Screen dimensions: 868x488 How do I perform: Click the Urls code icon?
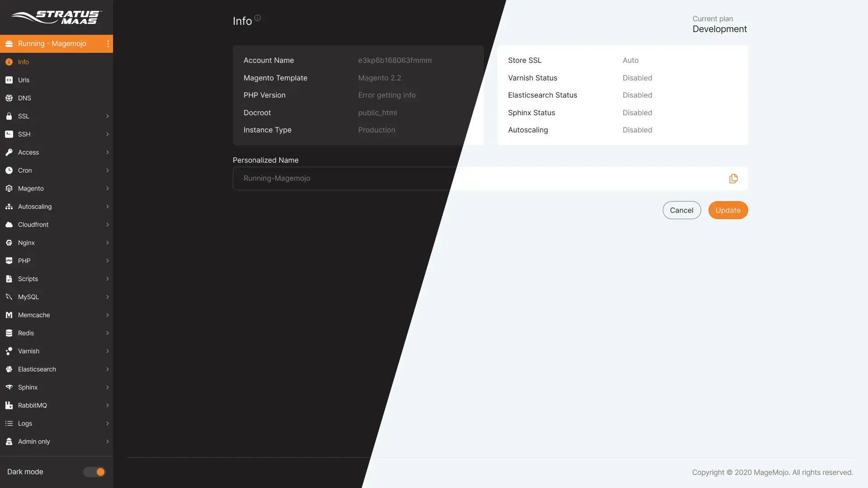(x=9, y=80)
